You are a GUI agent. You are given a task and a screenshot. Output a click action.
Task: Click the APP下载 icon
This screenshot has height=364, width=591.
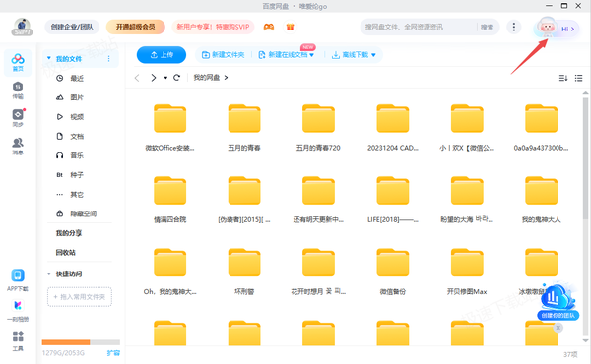click(x=18, y=280)
